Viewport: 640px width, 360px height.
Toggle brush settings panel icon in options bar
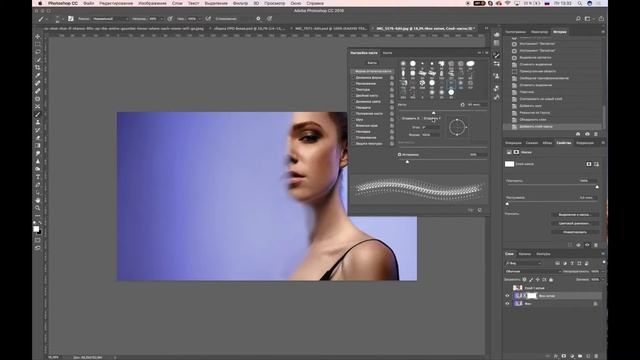pyautogui.click(x=71, y=19)
